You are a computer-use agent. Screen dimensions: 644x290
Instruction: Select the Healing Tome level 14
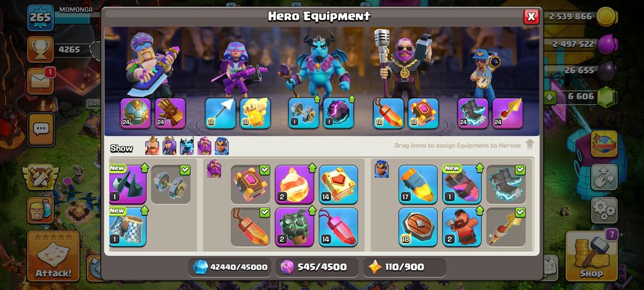[x=338, y=184]
